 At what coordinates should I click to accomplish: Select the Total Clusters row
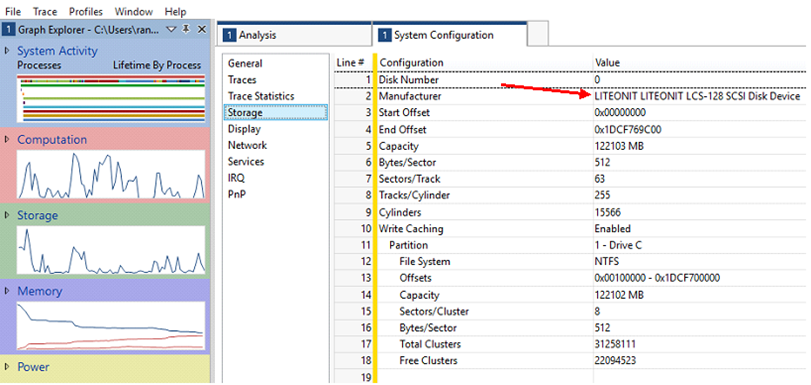tap(570, 344)
